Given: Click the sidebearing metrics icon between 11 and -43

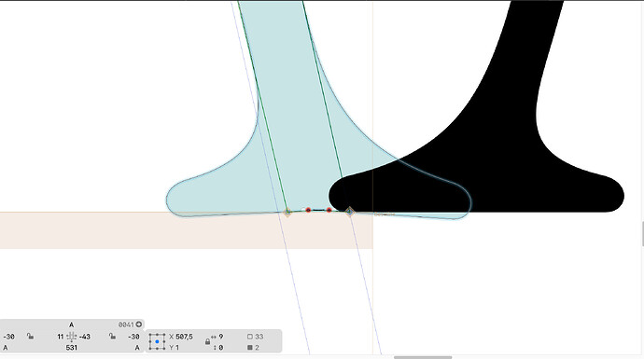Looking at the screenshot, I should click(x=72, y=337).
